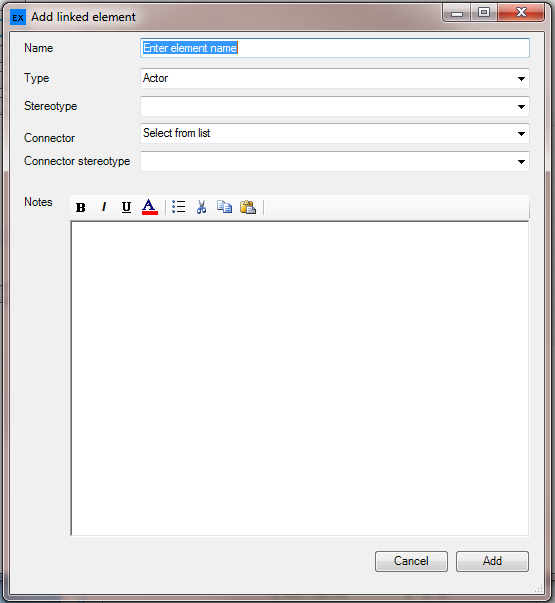
Task: Focus the Name input field
Action: [x=335, y=48]
